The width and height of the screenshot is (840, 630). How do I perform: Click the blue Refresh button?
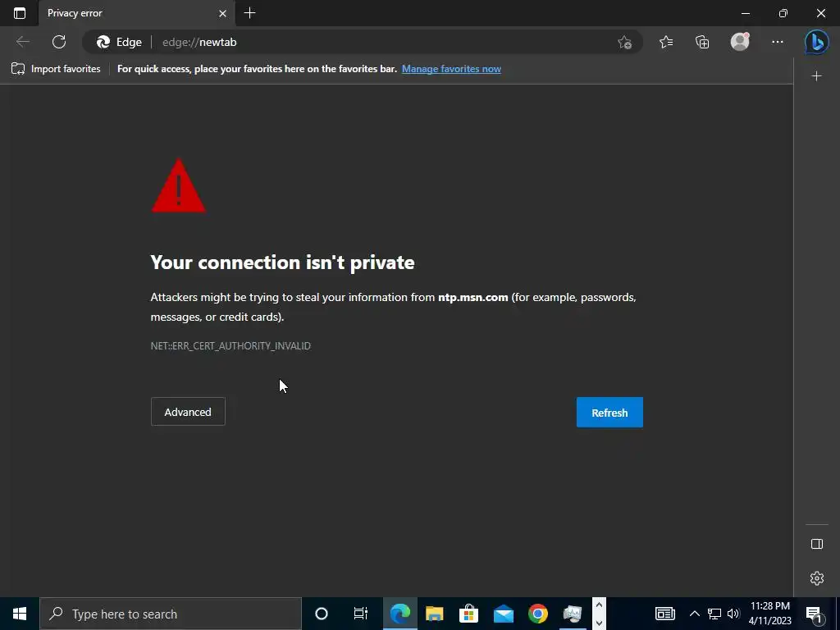pyautogui.click(x=609, y=413)
